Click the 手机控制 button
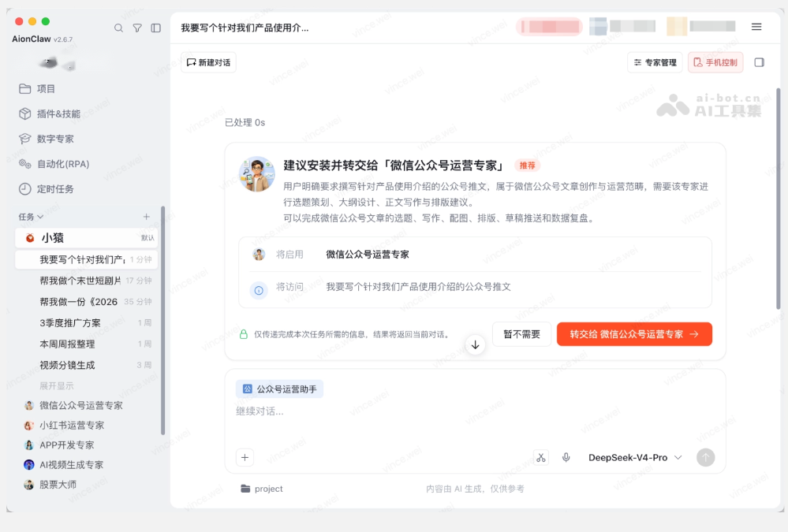Image resolution: width=788 pixels, height=532 pixels. [715, 62]
